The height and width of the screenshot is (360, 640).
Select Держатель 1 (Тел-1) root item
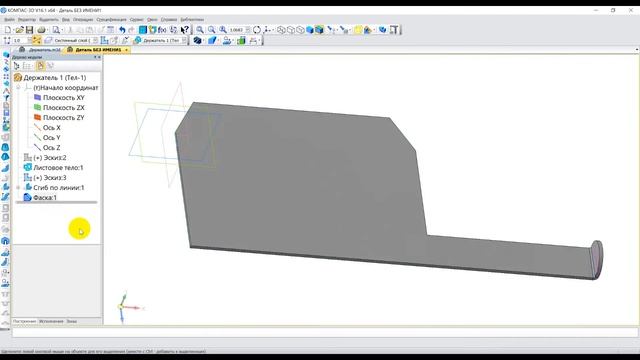[x=55, y=78]
